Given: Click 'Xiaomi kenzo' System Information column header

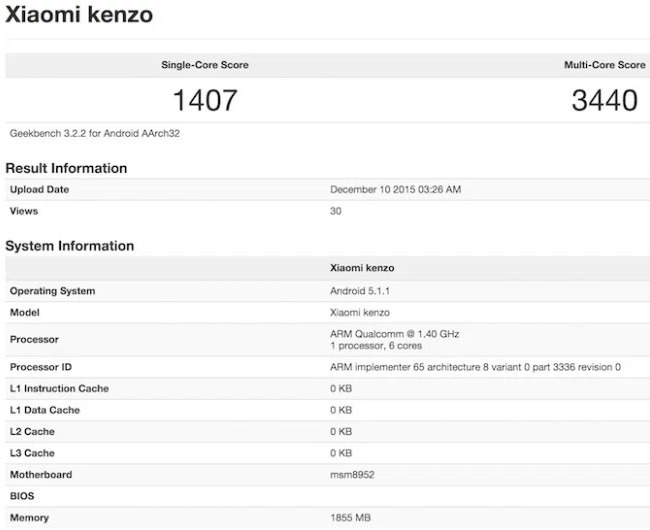Looking at the screenshot, I should [362, 268].
